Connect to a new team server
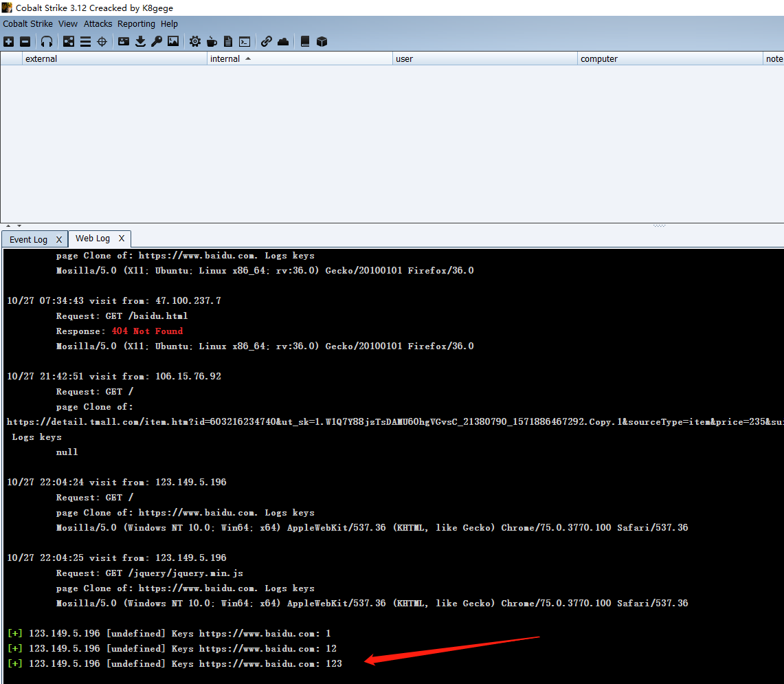The image size is (784, 684). tap(8, 41)
